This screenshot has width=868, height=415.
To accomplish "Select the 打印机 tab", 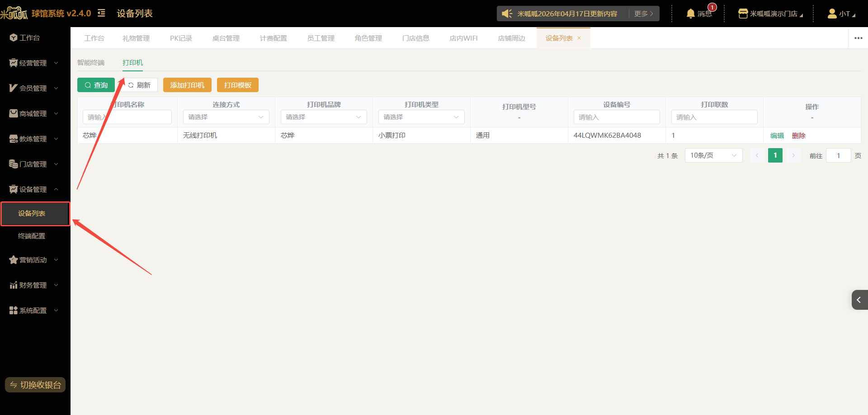I will pyautogui.click(x=132, y=62).
